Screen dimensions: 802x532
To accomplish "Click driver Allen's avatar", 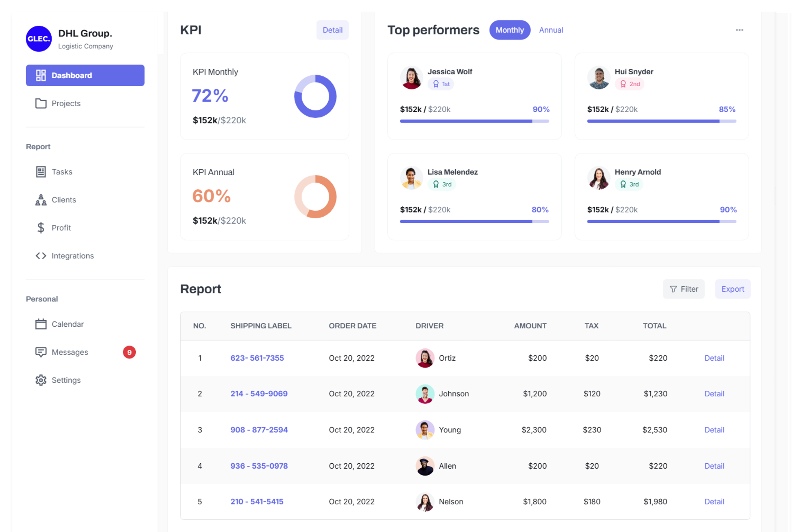I will coord(425,466).
